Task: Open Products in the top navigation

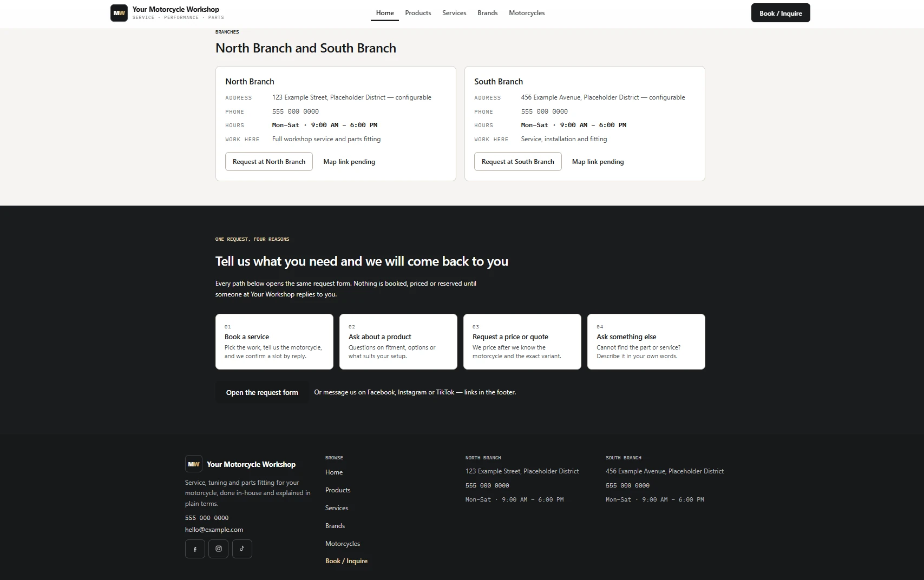Action: click(418, 13)
